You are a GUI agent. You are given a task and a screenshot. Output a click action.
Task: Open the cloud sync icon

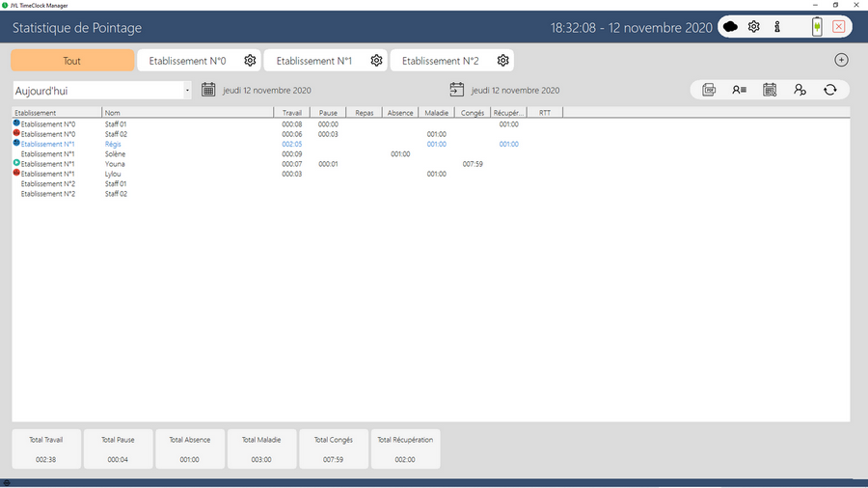(x=730, y=27)
